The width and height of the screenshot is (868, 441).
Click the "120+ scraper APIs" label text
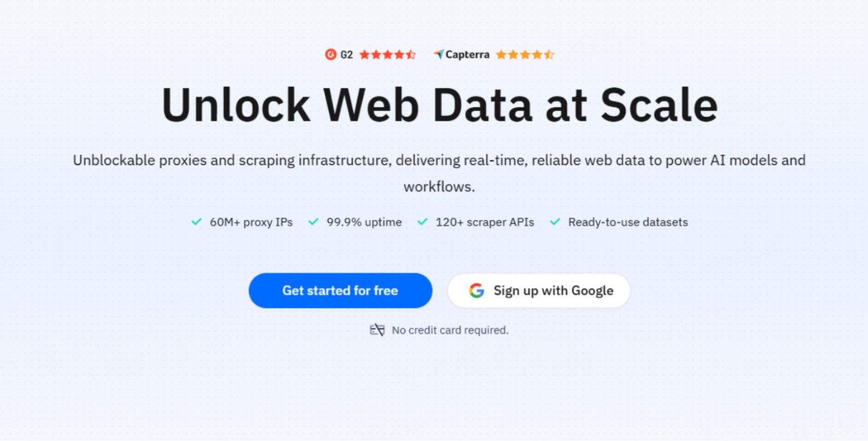pyautogui.click(x=485, y=222)
